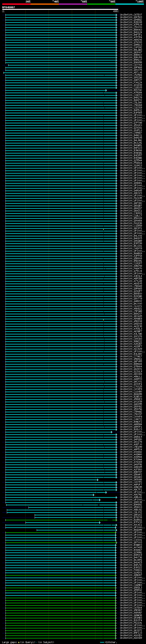
Task: Select label UniRef100_A8PUF7
Action: pos(131,485)
